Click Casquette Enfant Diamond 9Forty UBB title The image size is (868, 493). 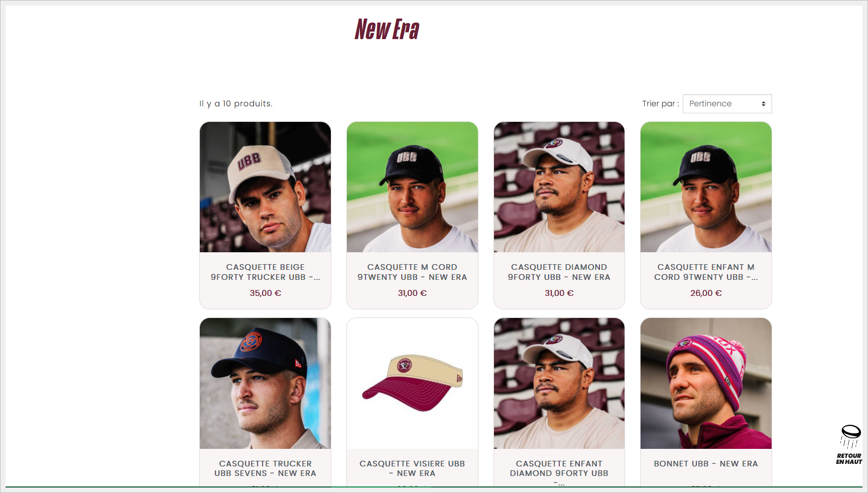tap(559, 468)
